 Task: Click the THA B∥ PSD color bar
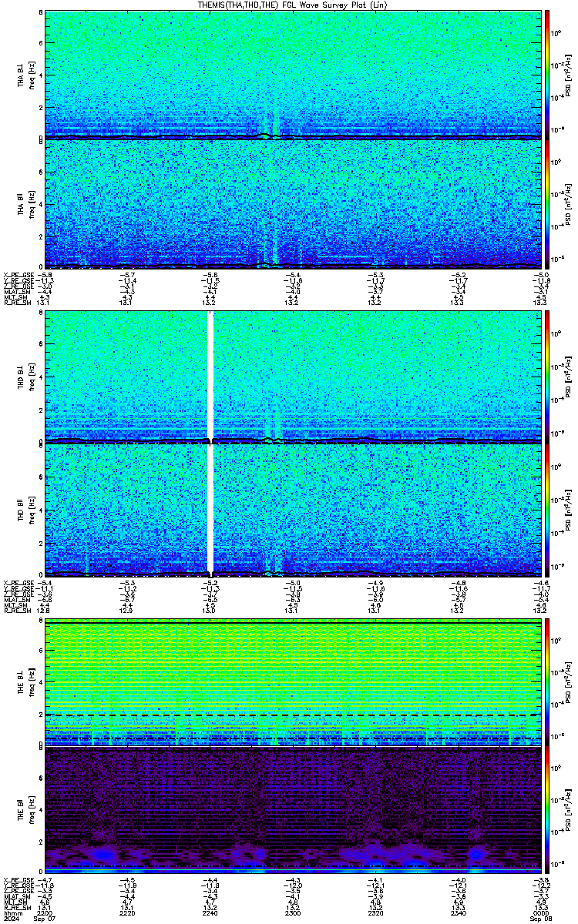(547, 204)
